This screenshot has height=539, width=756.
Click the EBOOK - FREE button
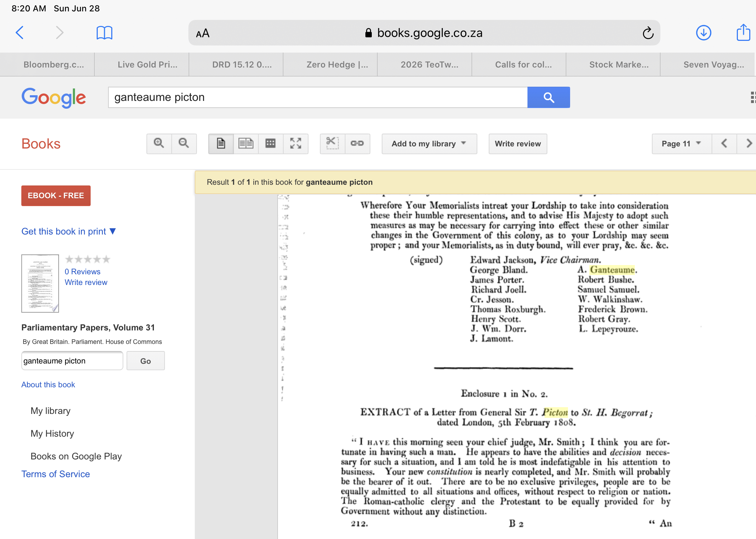[x=56, y=195]
